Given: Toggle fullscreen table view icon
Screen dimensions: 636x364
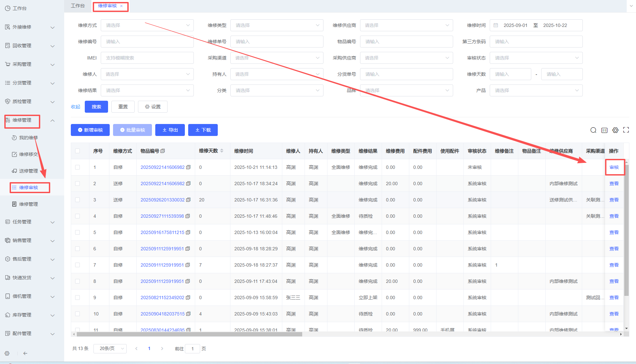Looking at the screenshot, I should [x=626, y=130].
